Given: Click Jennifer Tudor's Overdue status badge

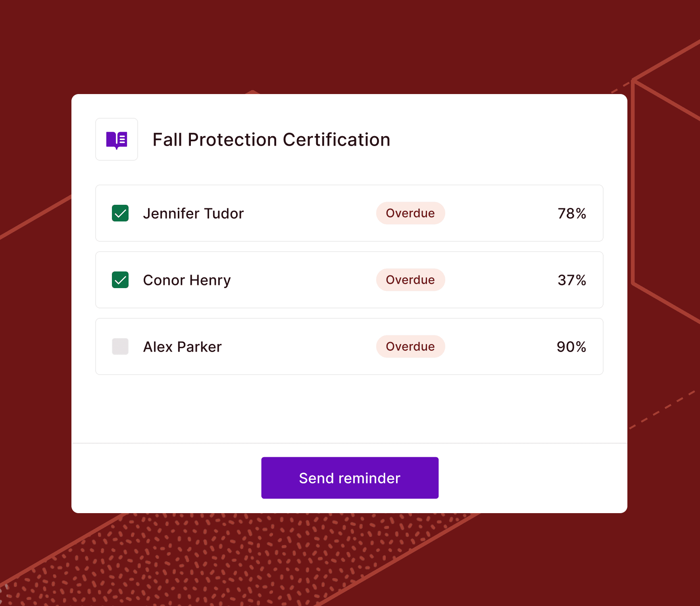Looking at the screenshot, I should coord(410,213).
